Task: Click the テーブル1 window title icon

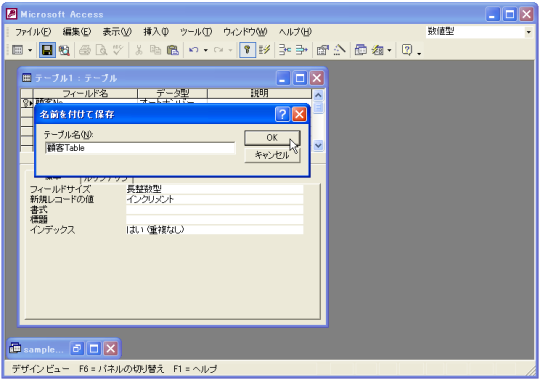Action: tap(27, 78)
